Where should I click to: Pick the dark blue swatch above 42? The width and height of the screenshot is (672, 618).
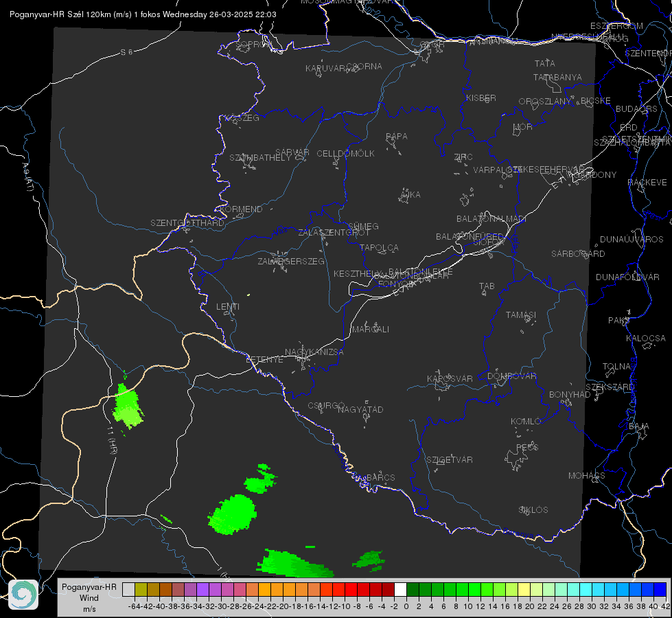click(660, 589)
